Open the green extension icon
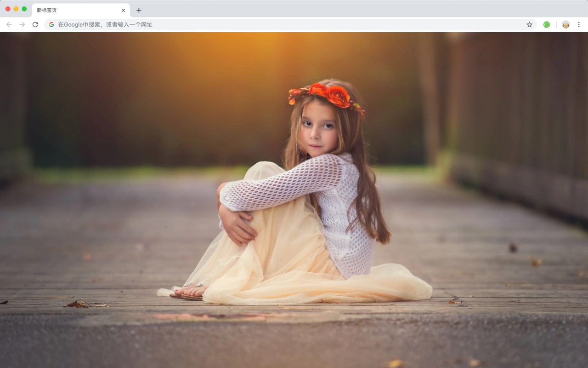588x368 pixels. point(547,24)
